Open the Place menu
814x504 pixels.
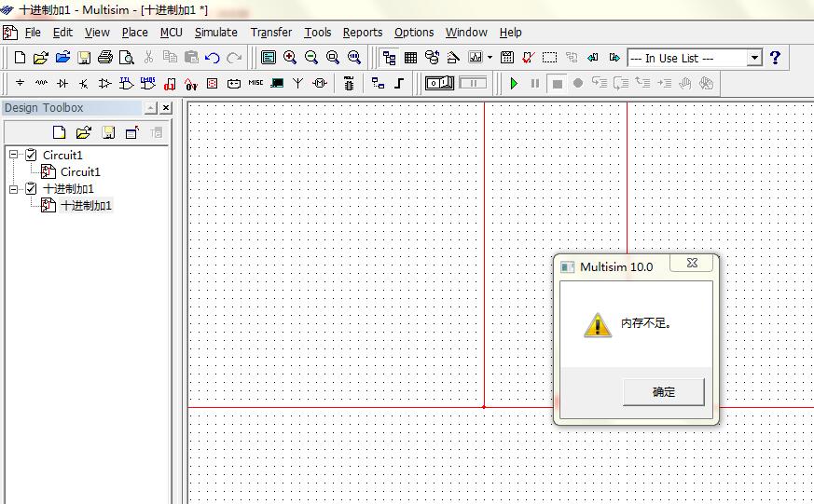point(134,32)
